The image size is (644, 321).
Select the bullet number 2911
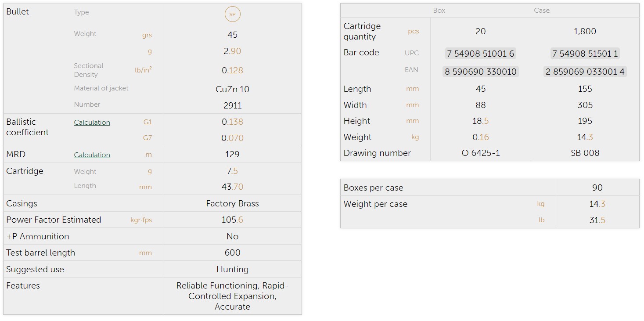[232, 105]
